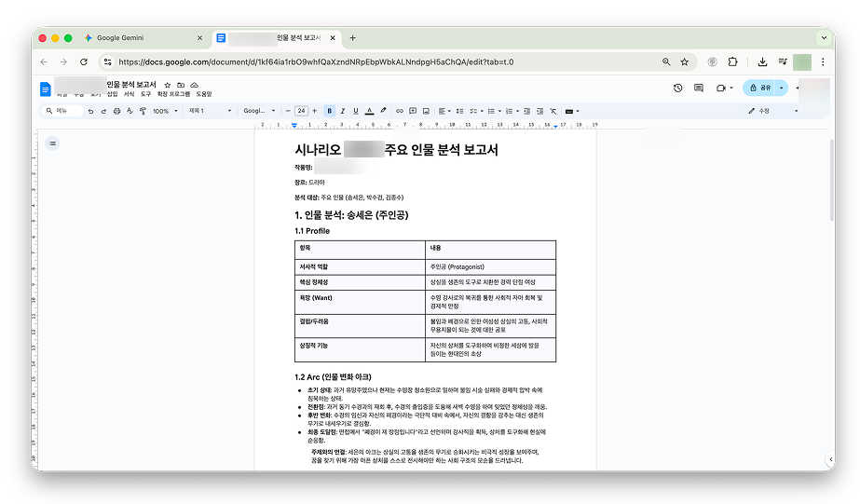This screenshot has height=504, width=860.
Task: Open a new browser tab
Action: click(x=353, y=38)
